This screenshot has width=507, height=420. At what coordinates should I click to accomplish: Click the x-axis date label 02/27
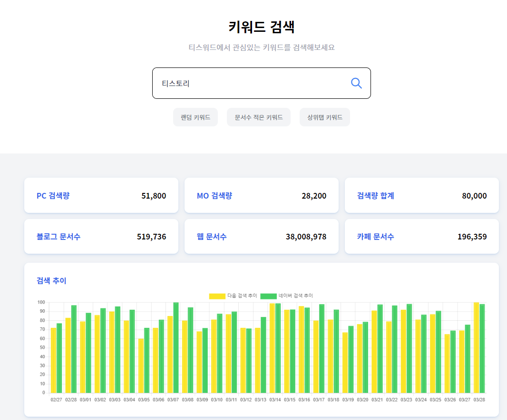[56, 400]
